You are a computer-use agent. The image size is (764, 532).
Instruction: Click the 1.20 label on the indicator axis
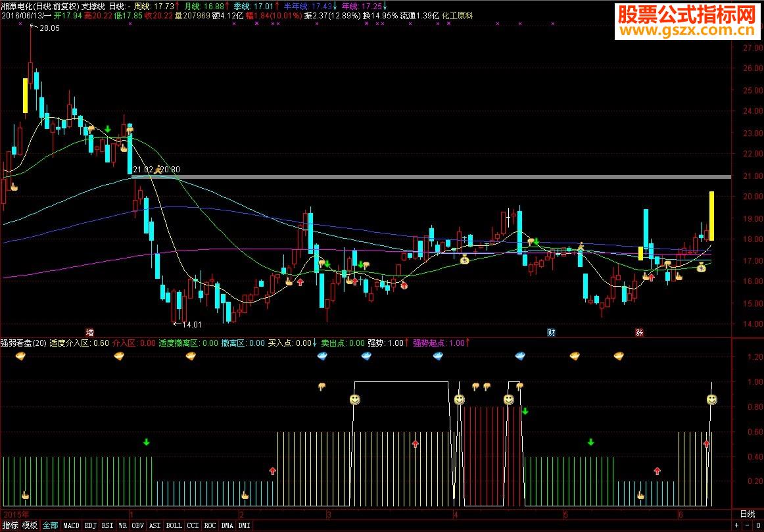tap(755, 356)
